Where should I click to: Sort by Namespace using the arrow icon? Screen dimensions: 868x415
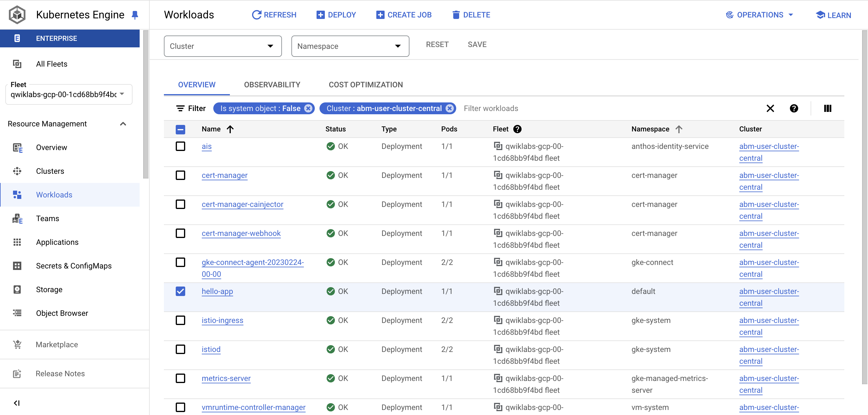(x=679, y=129)
